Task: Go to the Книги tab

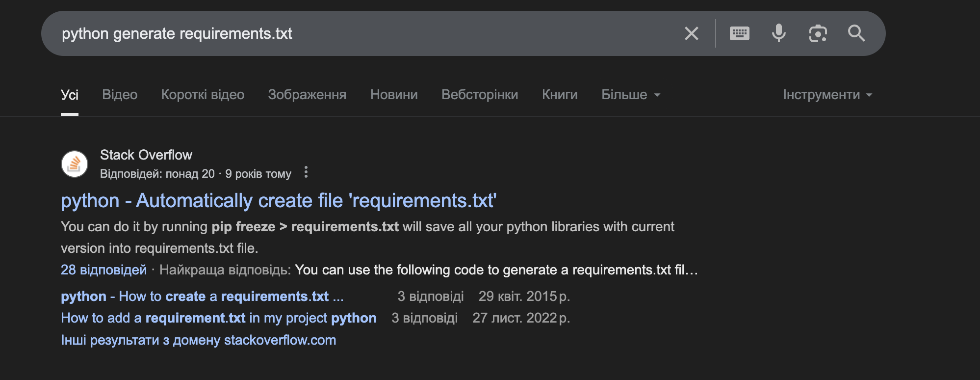Action: click(560, 95)
